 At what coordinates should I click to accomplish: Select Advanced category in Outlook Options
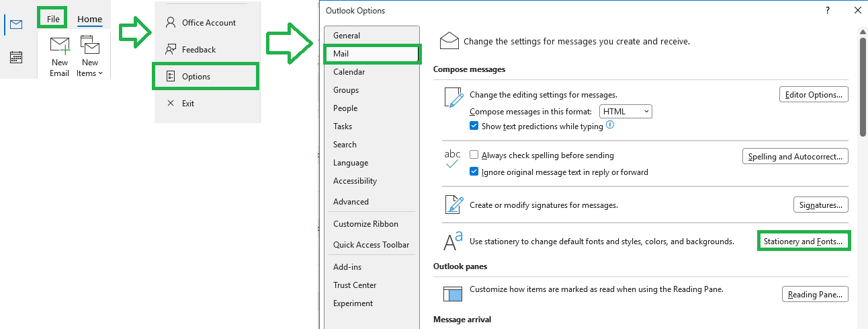pos(372,201)
